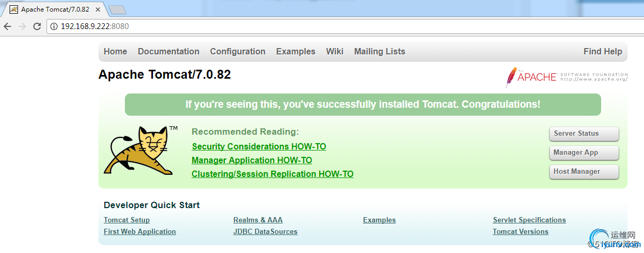This screenshot has height=253, width=644.
Task: Select the Apache Tomcat/7.0.82 browser tab
Action: click(55, 10)
